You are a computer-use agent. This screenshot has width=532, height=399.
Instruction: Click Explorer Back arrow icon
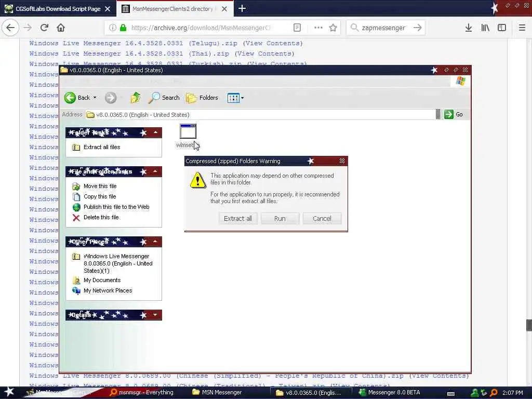pyautogui.click(x=70, y=98)
